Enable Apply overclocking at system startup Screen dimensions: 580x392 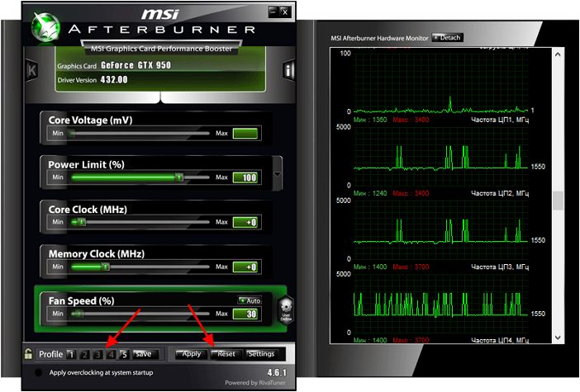coord(38,372)
